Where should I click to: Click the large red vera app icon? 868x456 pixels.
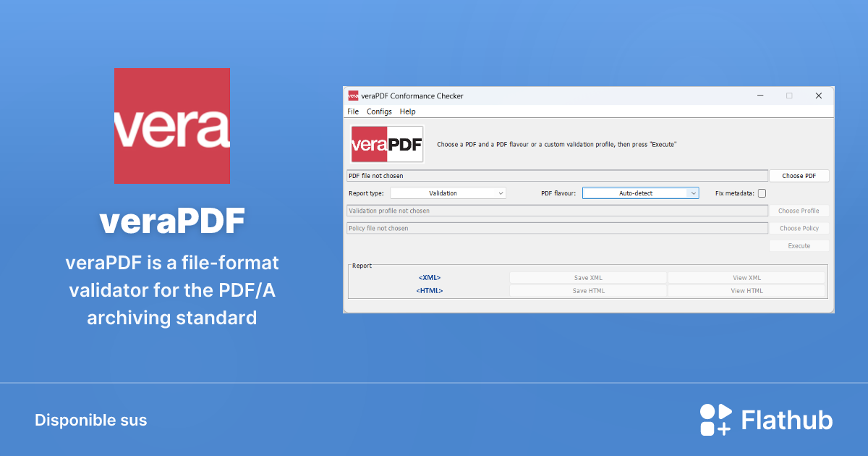pyautogui.click(x=171, y=126)
